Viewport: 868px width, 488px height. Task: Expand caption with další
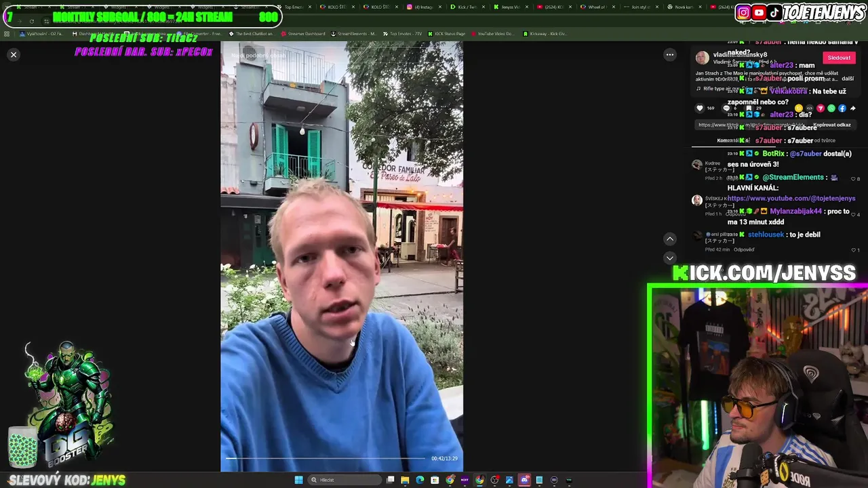(848, 79)
